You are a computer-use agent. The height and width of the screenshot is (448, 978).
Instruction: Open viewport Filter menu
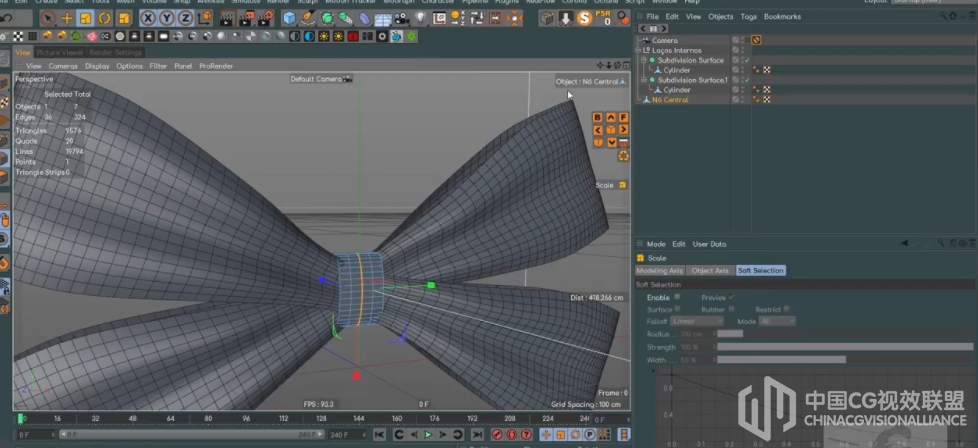158,66
